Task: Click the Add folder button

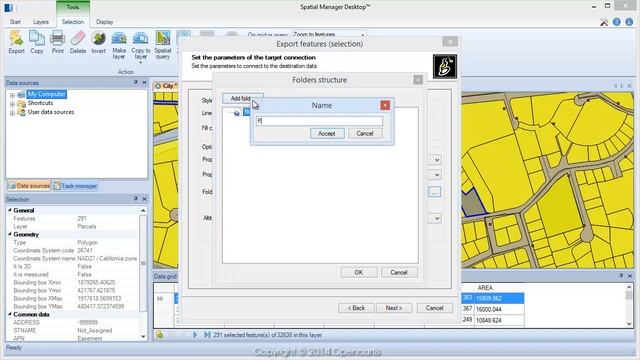Action: pos(243,98)
